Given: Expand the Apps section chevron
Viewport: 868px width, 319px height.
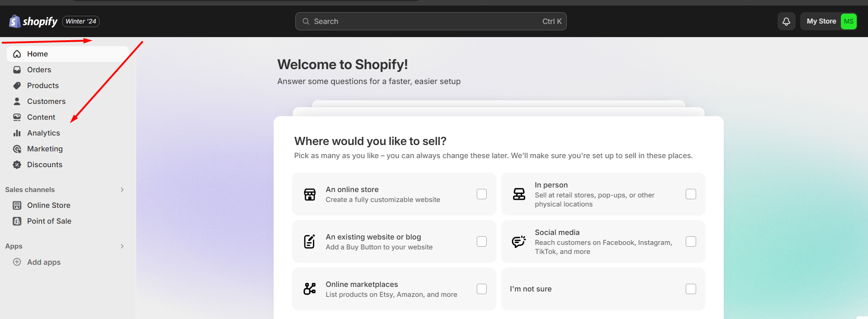Looking at the screenshot, I should pyautogui.click(x=122, y=246).
